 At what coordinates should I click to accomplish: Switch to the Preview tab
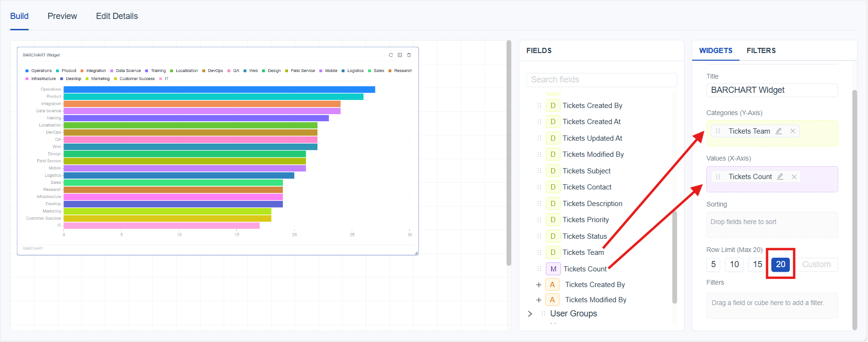coord(62,16)
